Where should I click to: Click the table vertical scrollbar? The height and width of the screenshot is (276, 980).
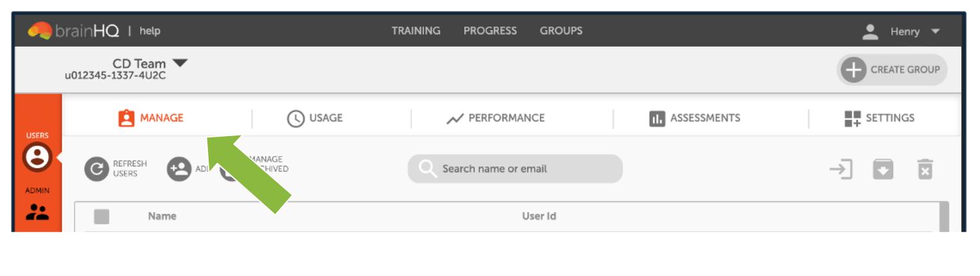click(x=944, y=217)
